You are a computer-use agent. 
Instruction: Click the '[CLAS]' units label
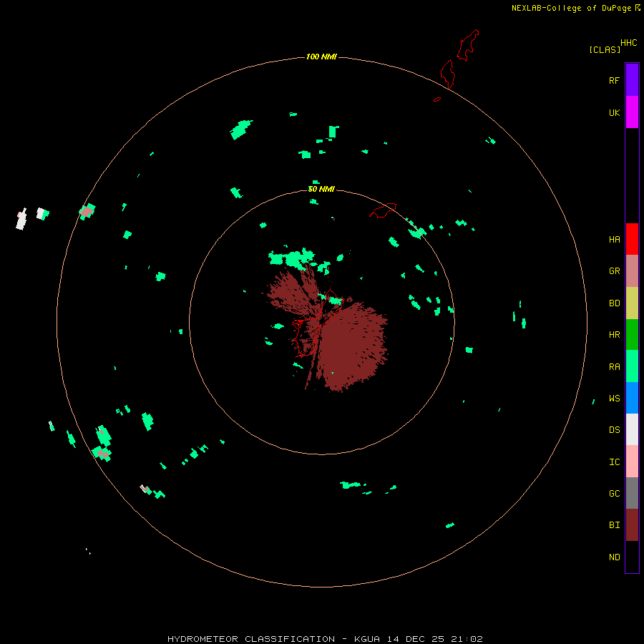point(605,49)
